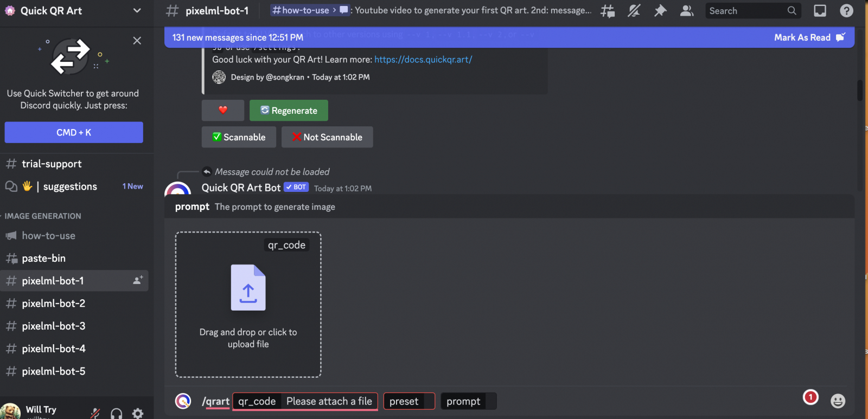Expand the Quick QR Art server menu chevron

click(x=137, y=11)
